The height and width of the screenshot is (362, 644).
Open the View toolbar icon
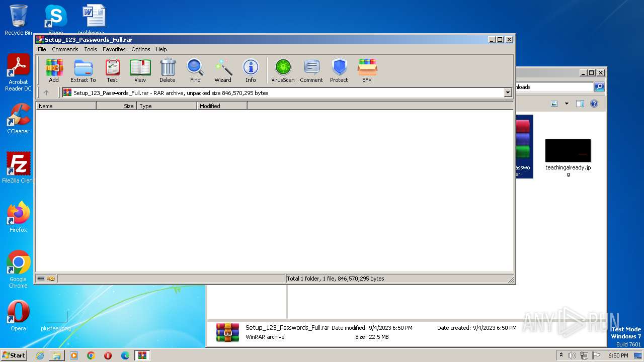click(x=140, y=70)
